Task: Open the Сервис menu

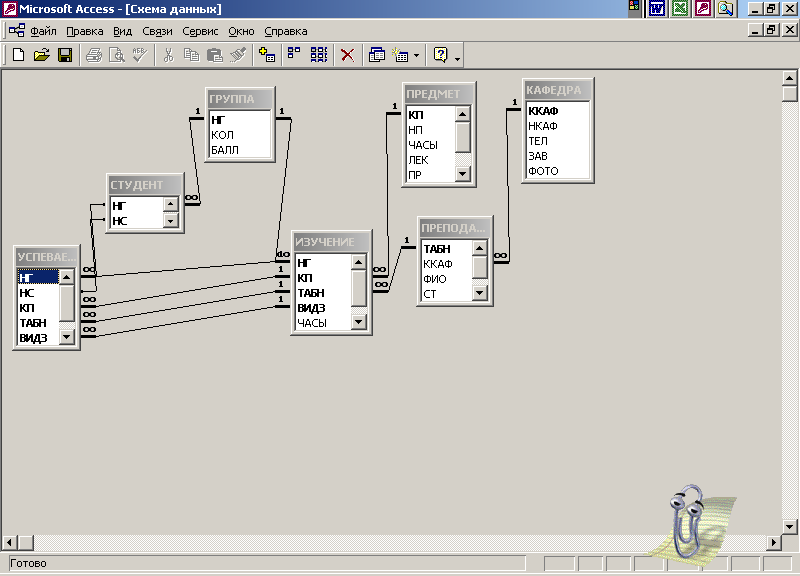Action: (x=200, y=31)
